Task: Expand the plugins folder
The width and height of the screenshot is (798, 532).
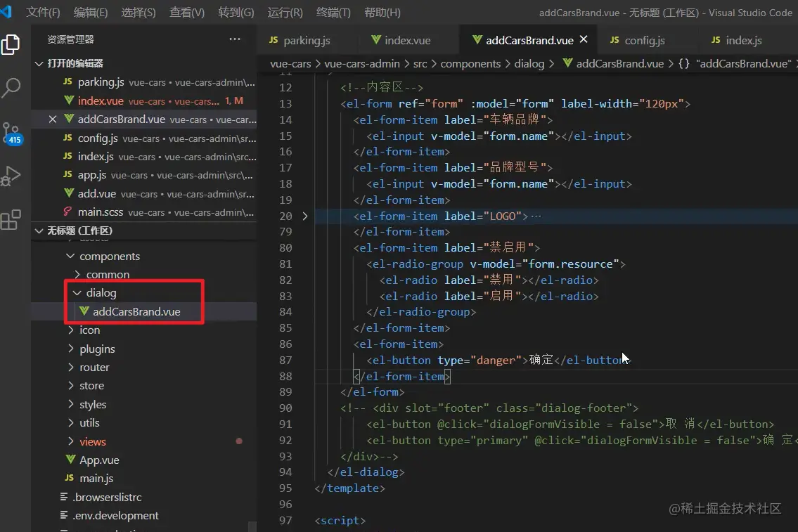Action: [71, 349]
